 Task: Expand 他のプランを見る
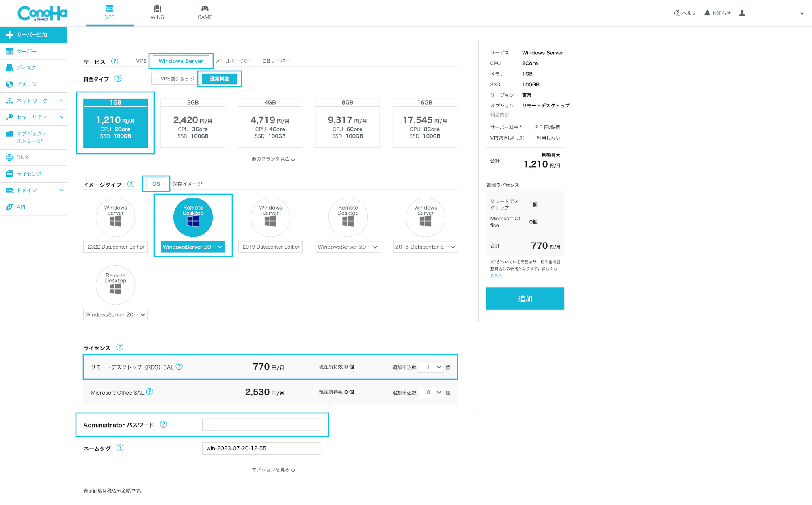point(273,159)
